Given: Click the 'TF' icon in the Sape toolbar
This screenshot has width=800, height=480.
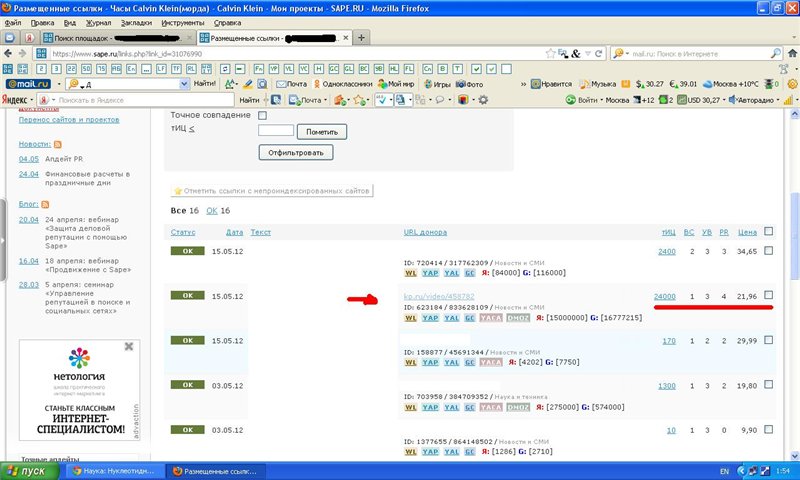Looking at the screenshot, I should (x=176, y=69).
